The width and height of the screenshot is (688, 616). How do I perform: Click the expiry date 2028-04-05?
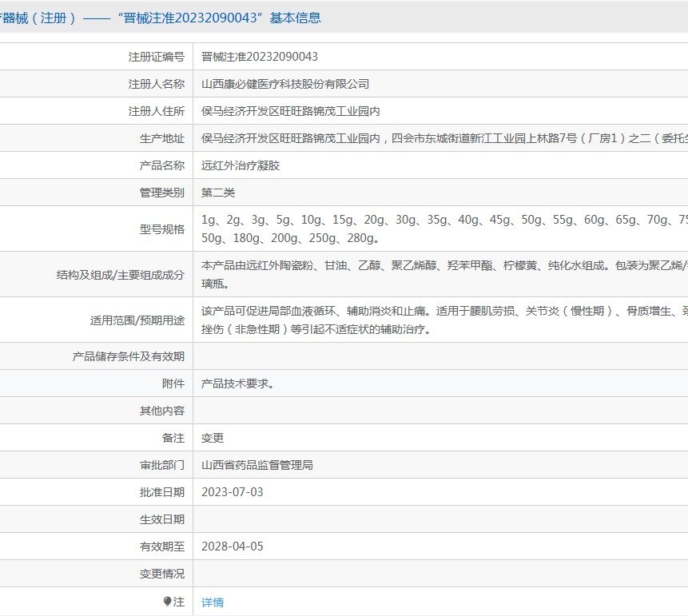[232, 546]
